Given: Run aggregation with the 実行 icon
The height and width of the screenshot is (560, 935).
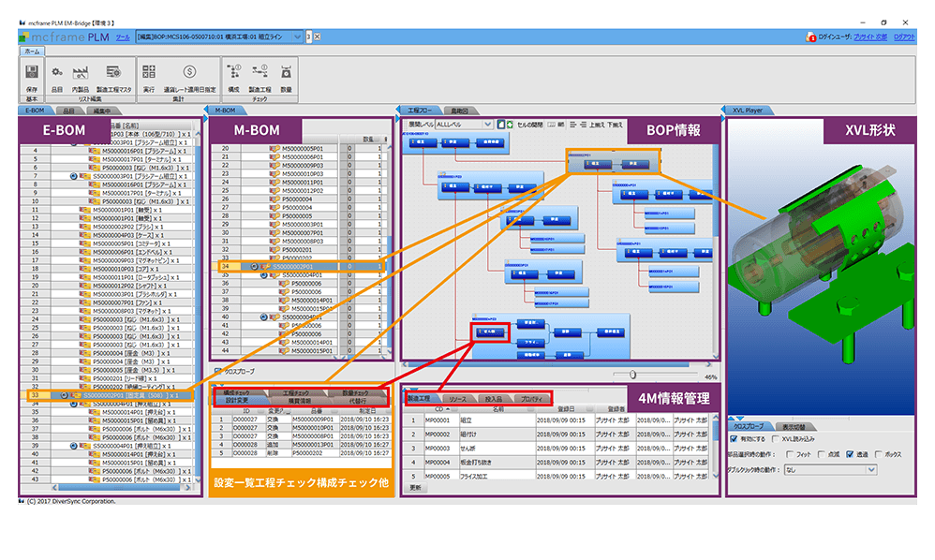Looking at the screenshot, I should coord(149,72).
